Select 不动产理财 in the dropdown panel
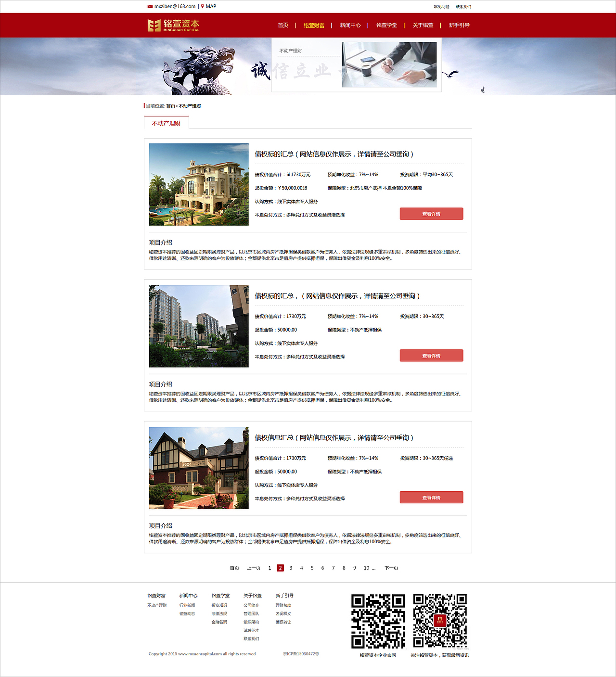 (x=291, y=51)
